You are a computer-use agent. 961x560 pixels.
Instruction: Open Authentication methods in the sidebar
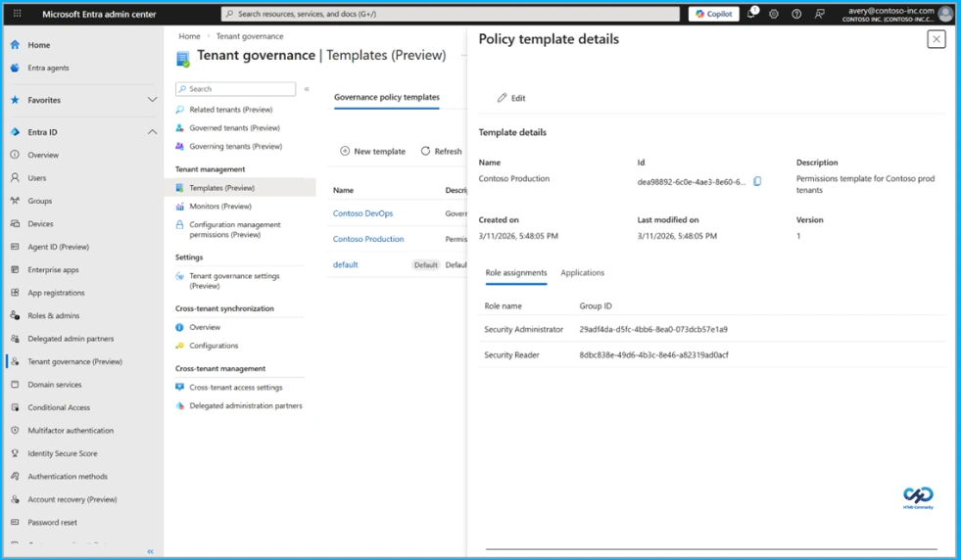pyautogui.click(x=68, y=477)
